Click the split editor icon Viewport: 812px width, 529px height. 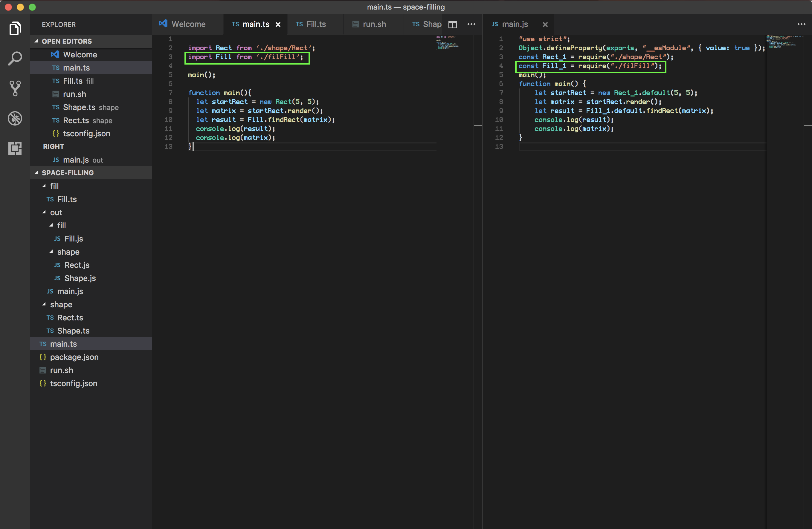pyautogui.click(x=452, y=24)
